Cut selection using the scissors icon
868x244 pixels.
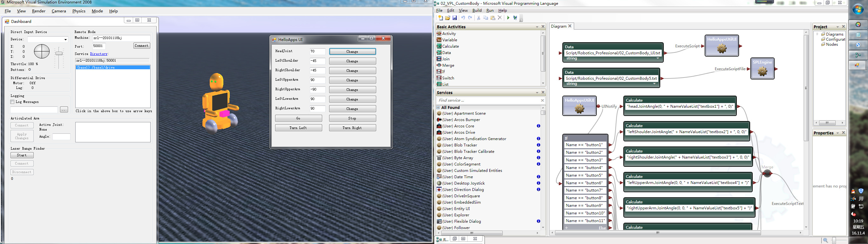(478, 18)
